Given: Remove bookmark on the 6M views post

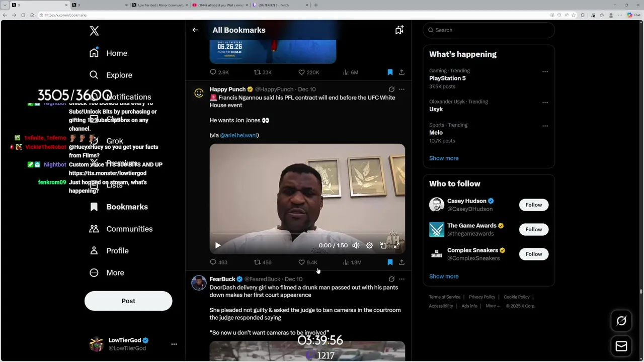Looking at the screenshot, I should click(390, 72).
